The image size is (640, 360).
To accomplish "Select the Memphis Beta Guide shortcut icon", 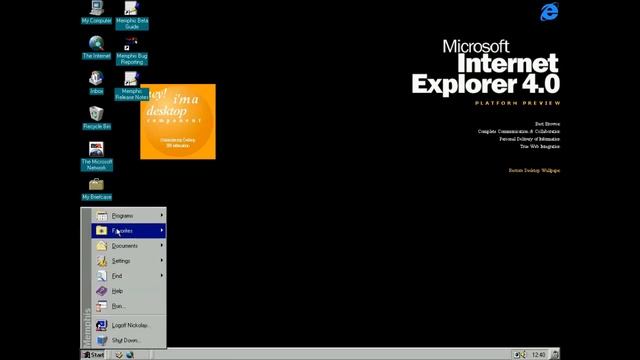I will [132, 15].
